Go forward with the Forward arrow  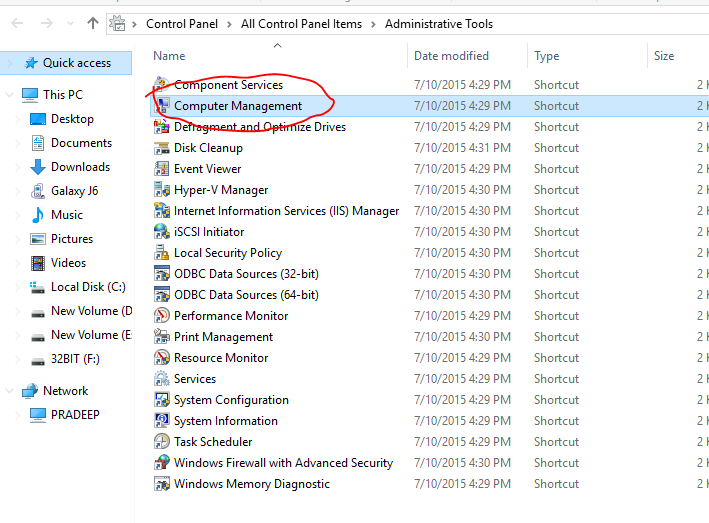pyautogui.click(x=47, y=23)
